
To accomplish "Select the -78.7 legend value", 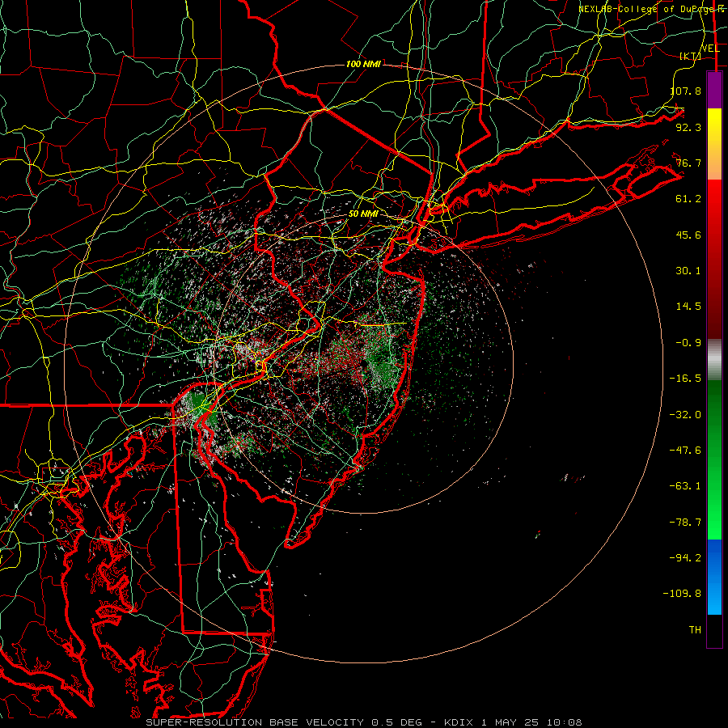I will [686, 523].
